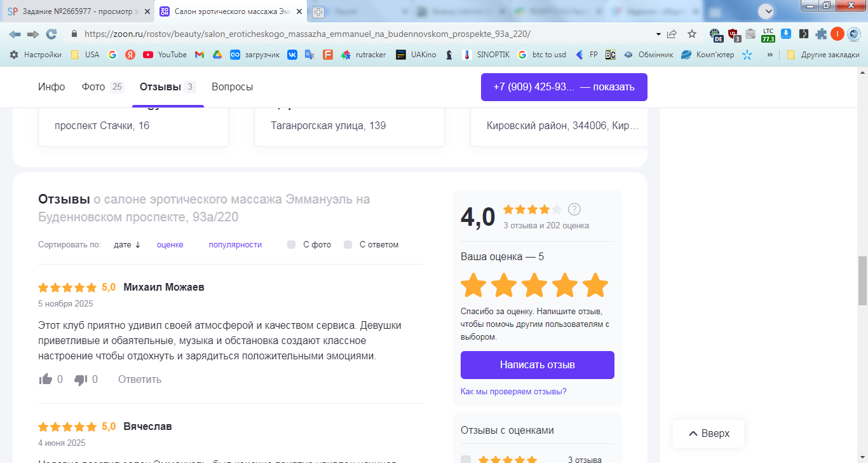The image size is (868, 463).
Task: Like Михаил Можаев's review with thumbs up
Action: [46, 380]
